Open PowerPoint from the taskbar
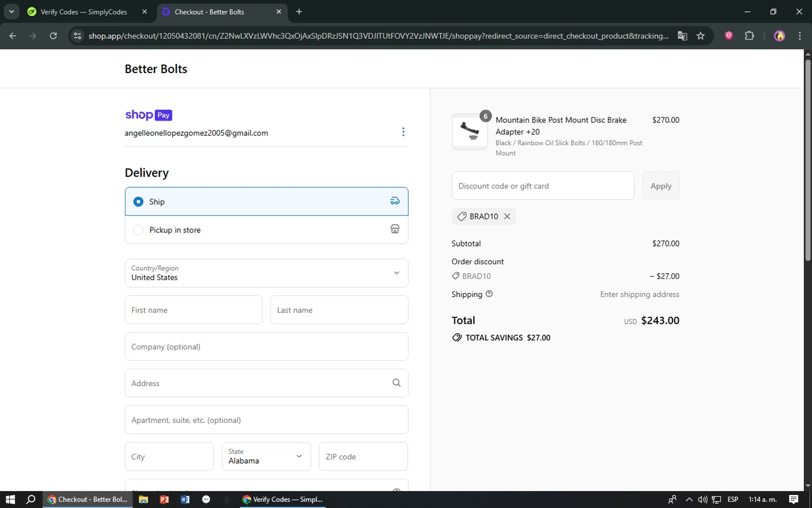This screenshot has width=812, height=508. click(x=164, y=499)
